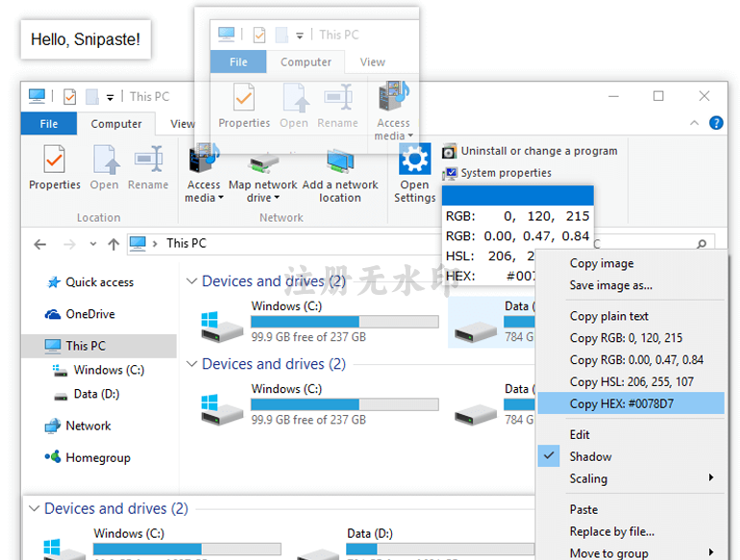Image resolution: width=740 pixels, height=560 pixels.
Task: Switch to View tab in main window
Action: click(183, 124)
